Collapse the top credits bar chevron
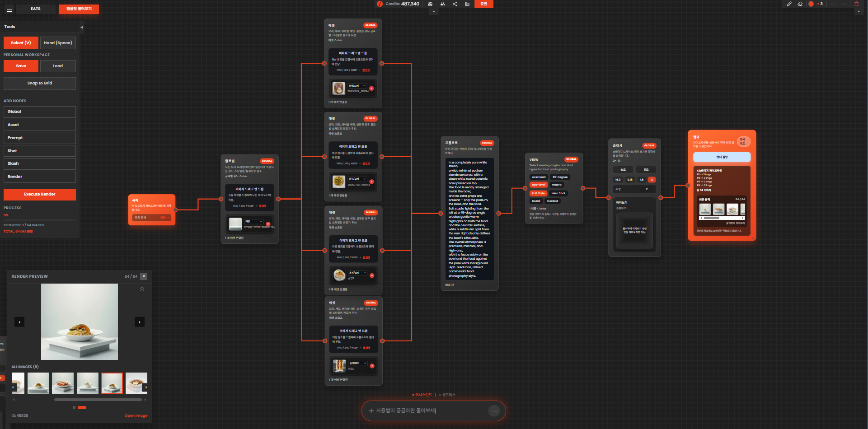The height and width of the screenshot is (429, 868). pyautogui.click(x=433, y=12)
